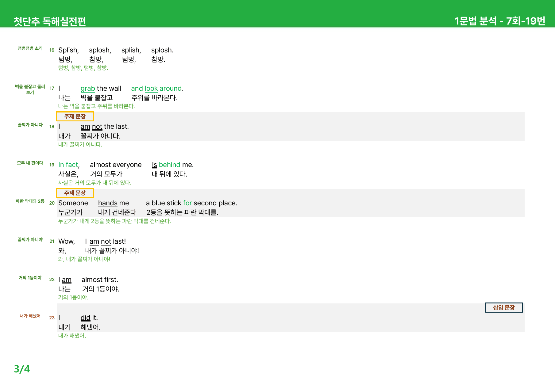
Task: Click sentence number 16
Action: tap(52, 50)
